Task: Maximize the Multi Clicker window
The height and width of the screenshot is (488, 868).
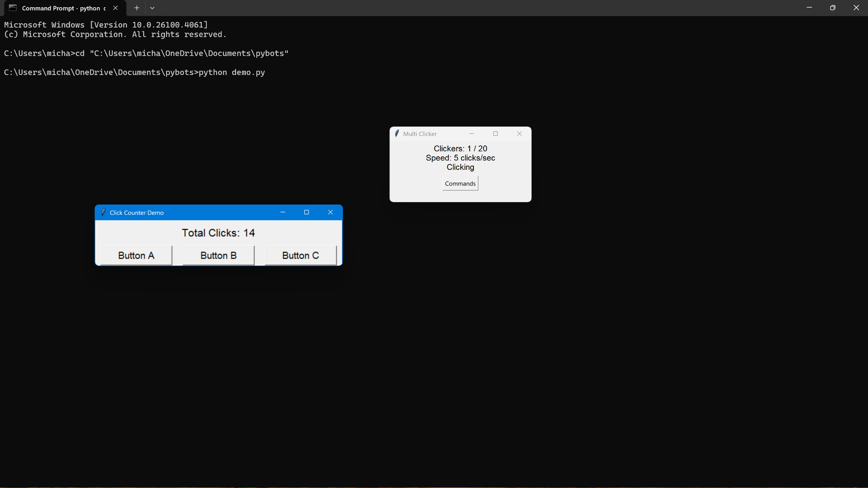Action: tap(495, 134)
